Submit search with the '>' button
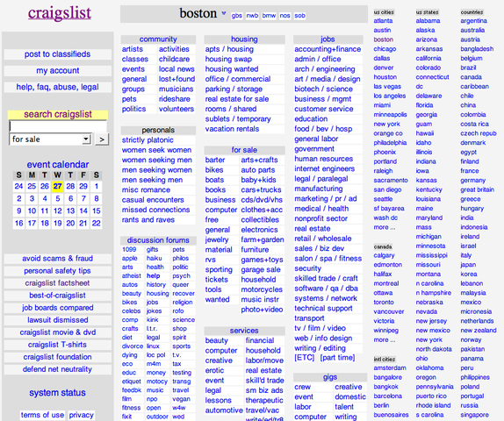The height and width of the screenshot is (421, 504). (x=102, y=139)
